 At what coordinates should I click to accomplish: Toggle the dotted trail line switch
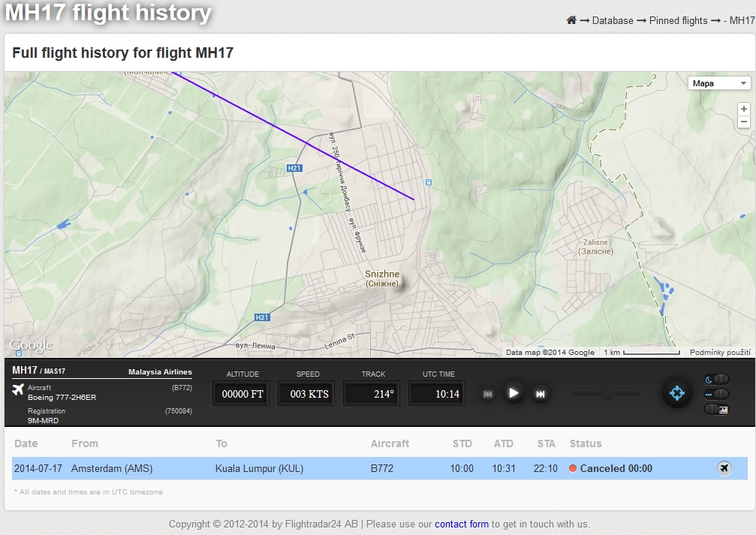click(716, 394)
